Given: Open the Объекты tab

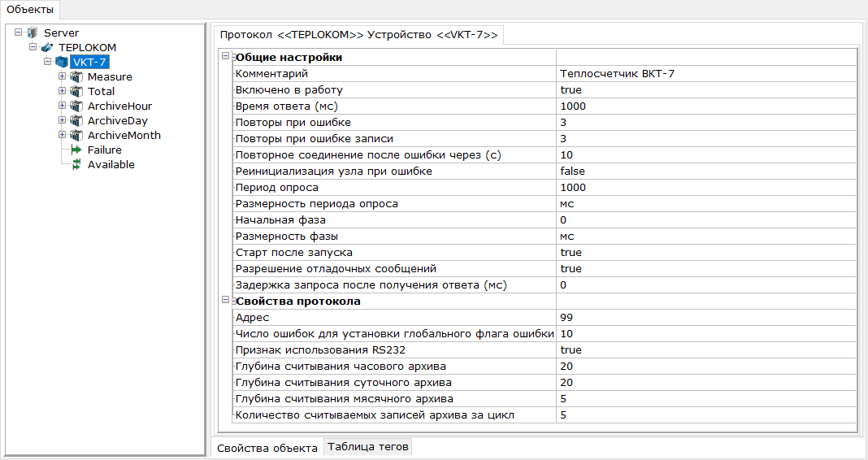Looking at the screenshot, I should tap(30, 10).
